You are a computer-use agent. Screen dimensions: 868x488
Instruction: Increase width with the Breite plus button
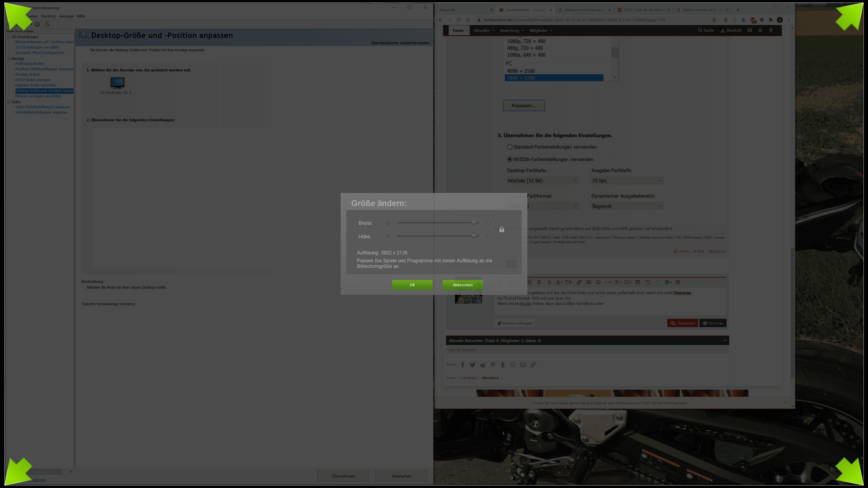click(x=488, y=223)
